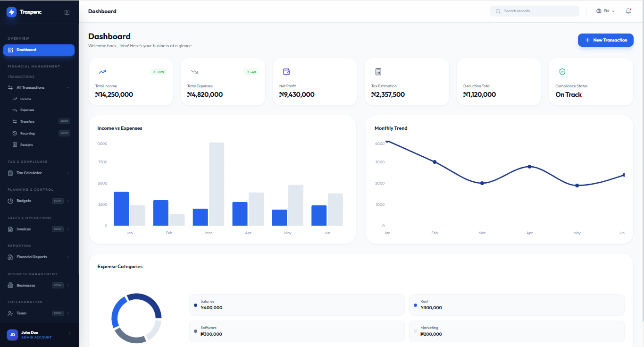The height and width of the screenshot is (347, 644).
Task: Toggle the sidebar collapse control
Action: coord(67,12)
